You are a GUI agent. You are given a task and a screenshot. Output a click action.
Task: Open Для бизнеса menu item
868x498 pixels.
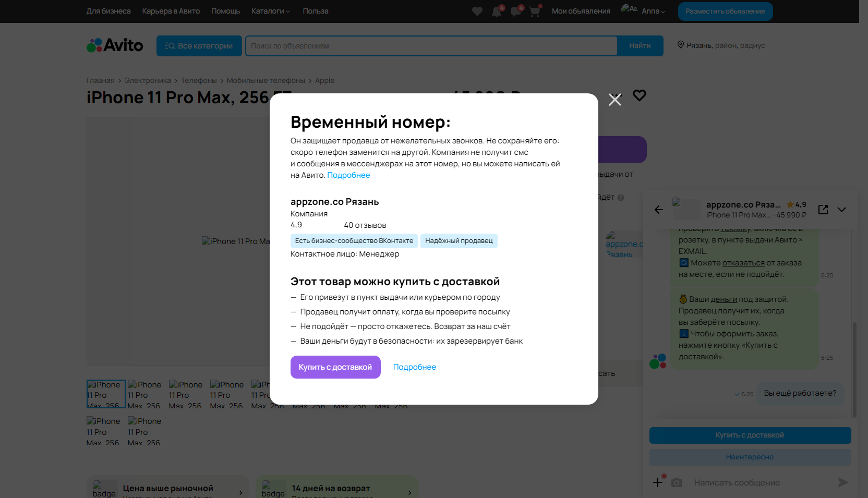pyautogui.click(x=108, y=11)
